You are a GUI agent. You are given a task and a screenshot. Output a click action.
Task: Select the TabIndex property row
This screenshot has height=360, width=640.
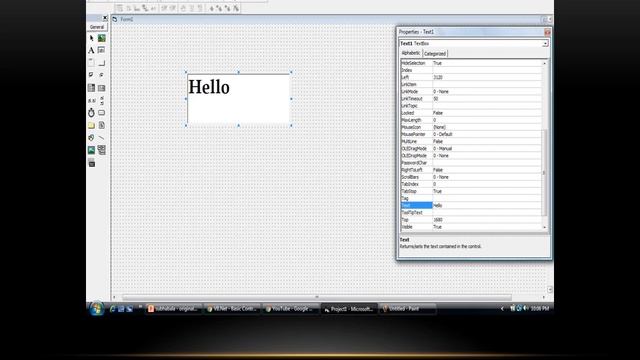[x=471, y=184]
